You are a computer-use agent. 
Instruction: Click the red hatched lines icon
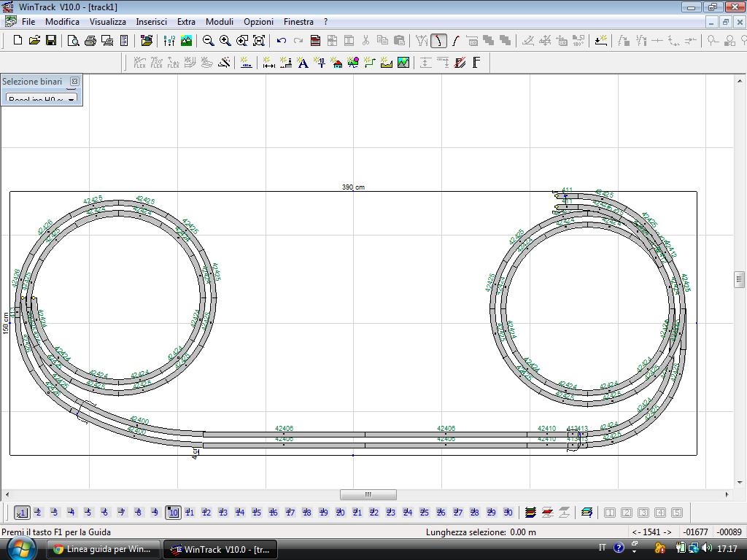[x=460, y=63]
